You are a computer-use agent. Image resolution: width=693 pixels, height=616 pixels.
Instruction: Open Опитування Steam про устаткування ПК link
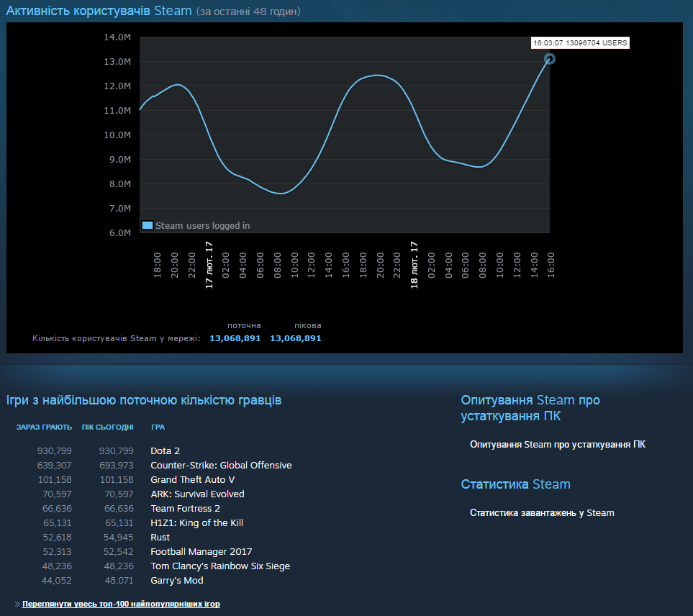(557, 444)
